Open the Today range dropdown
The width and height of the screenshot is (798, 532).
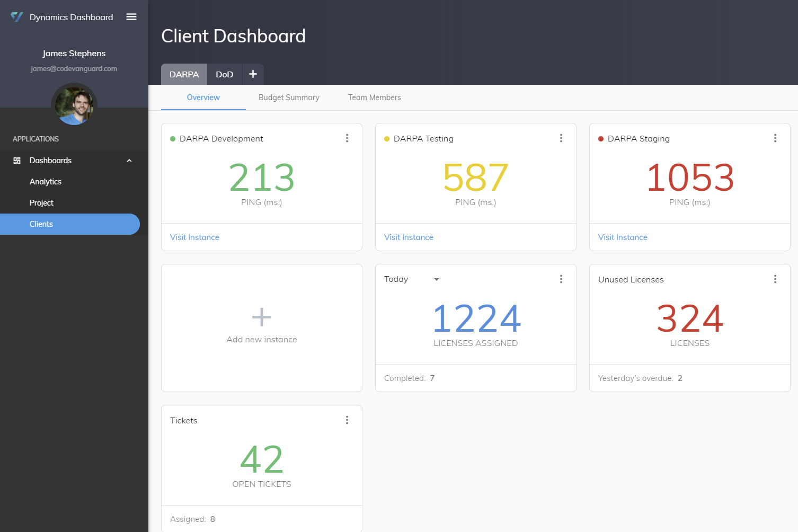412,279
